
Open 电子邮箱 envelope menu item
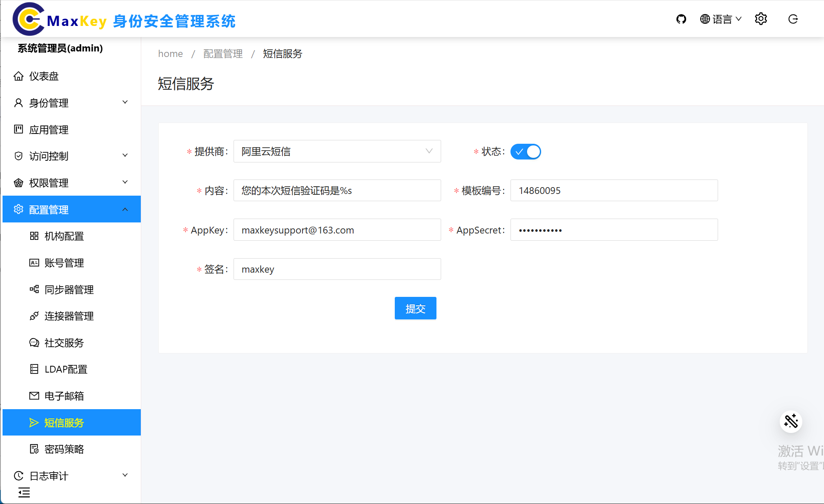coord(64,396)
